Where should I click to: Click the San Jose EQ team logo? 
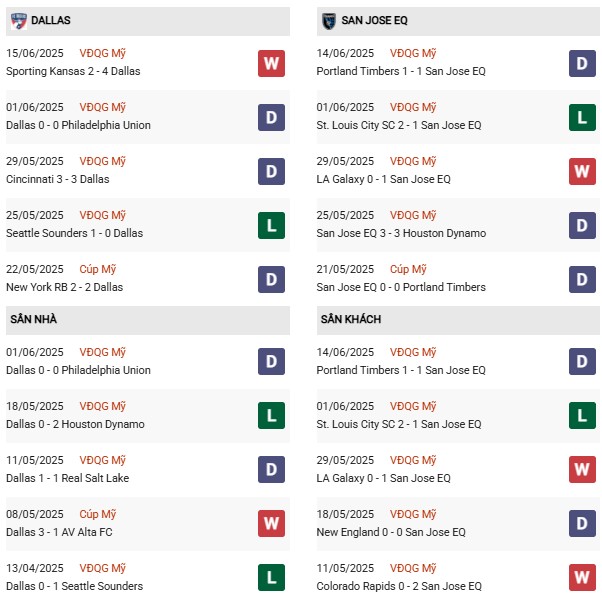tap(329, 21)
